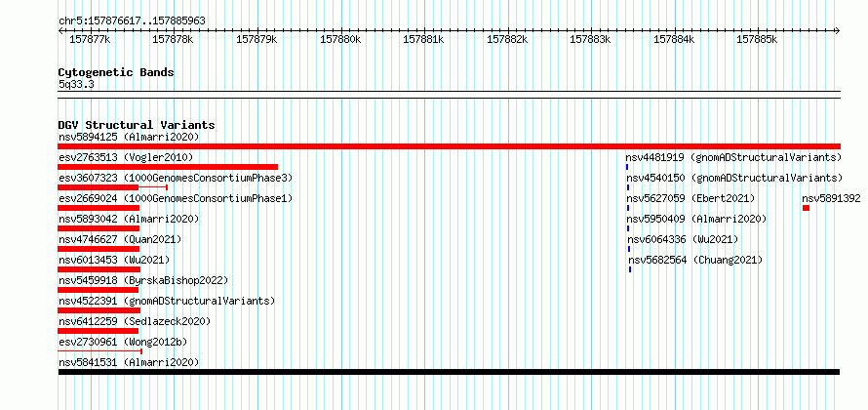Click the 157881k ruler position
The image size is (868, 410).
click(424, 39)
